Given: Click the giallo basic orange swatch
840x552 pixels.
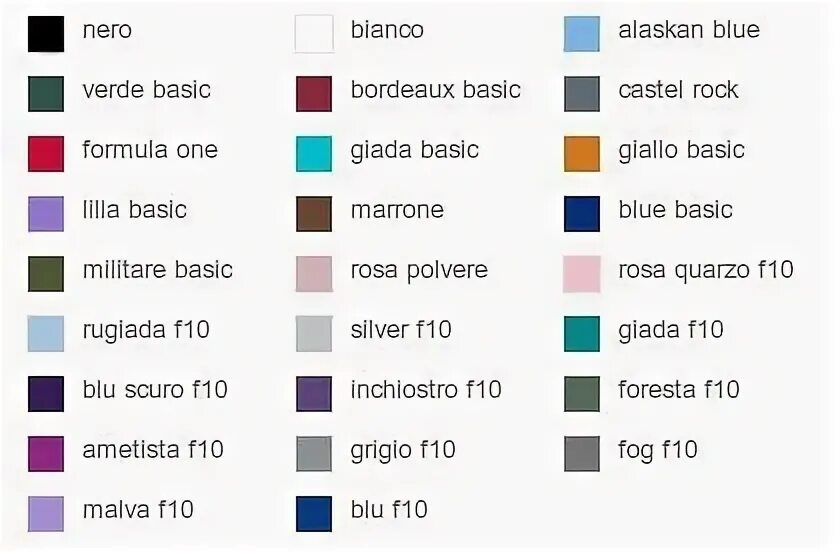Looking at the screenshot, I should click(x=582, y=154).
